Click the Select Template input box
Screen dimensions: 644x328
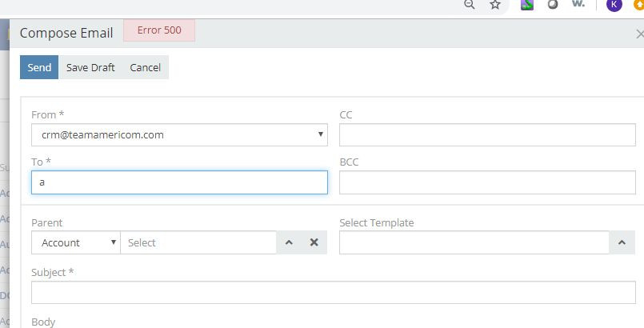474,242
